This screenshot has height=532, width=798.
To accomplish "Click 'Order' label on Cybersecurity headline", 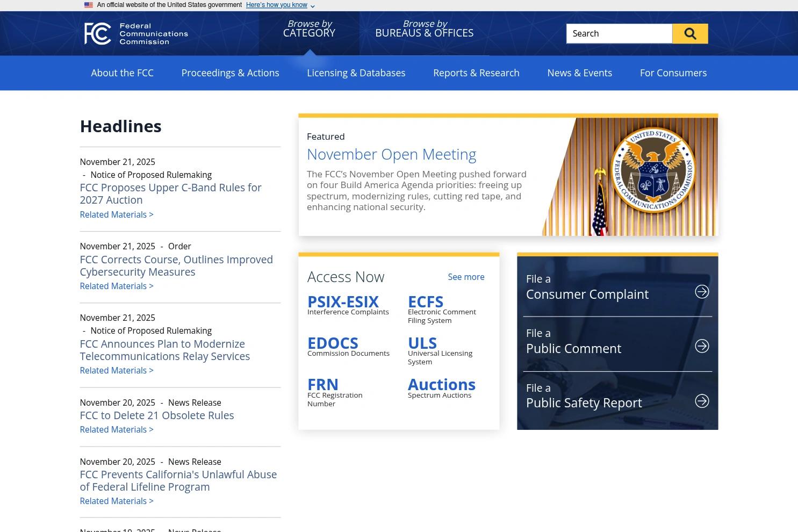I will (179, 246).
